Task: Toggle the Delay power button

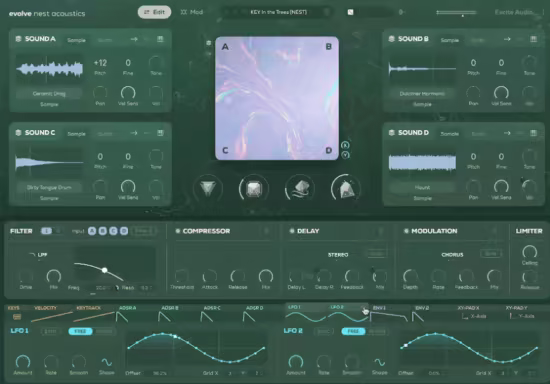Action: [292, 231]
